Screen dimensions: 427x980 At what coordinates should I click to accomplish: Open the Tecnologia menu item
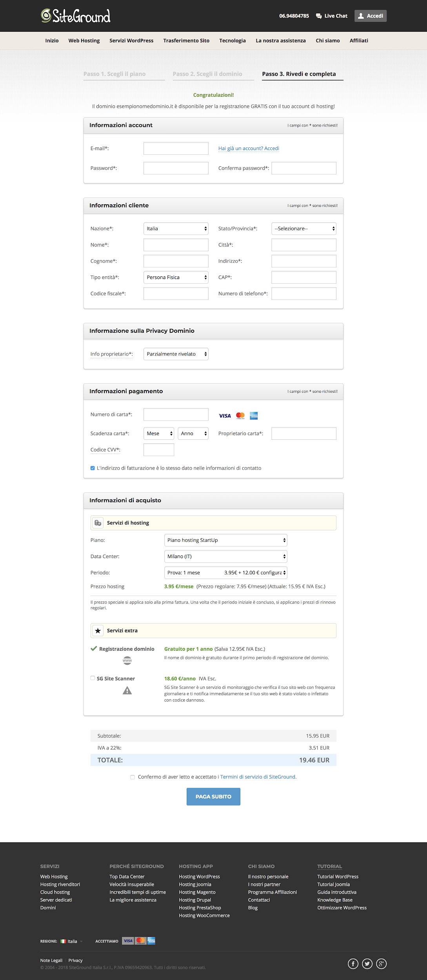(233, 41)
